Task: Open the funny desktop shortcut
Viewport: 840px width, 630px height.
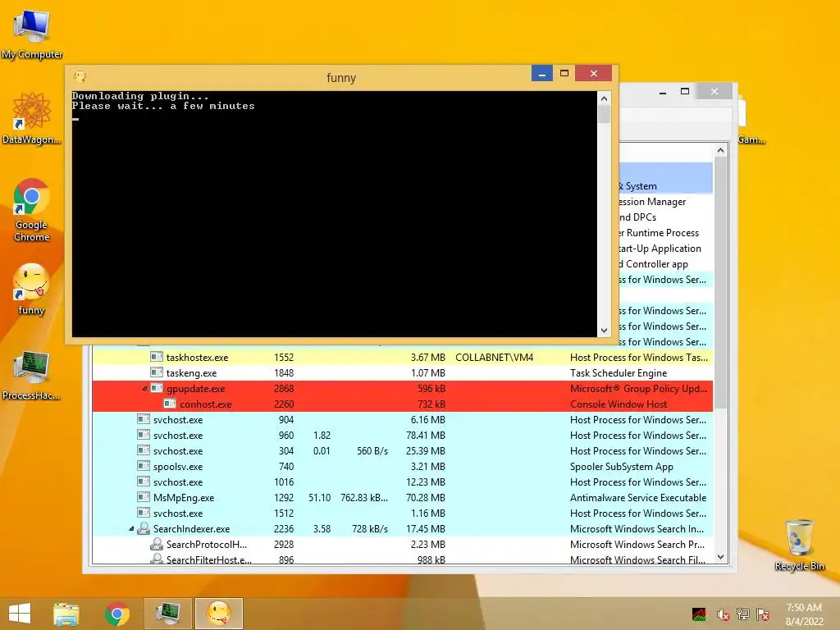Action: (31, 289)
